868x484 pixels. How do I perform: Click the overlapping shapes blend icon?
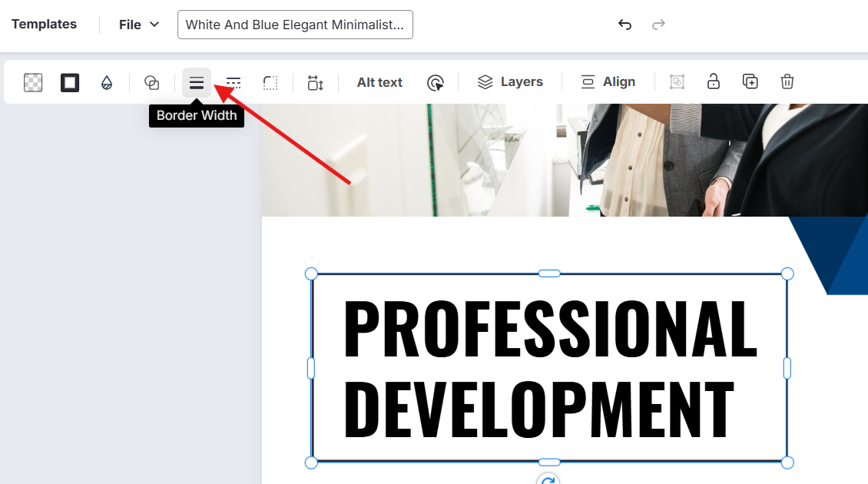[152, 82]
